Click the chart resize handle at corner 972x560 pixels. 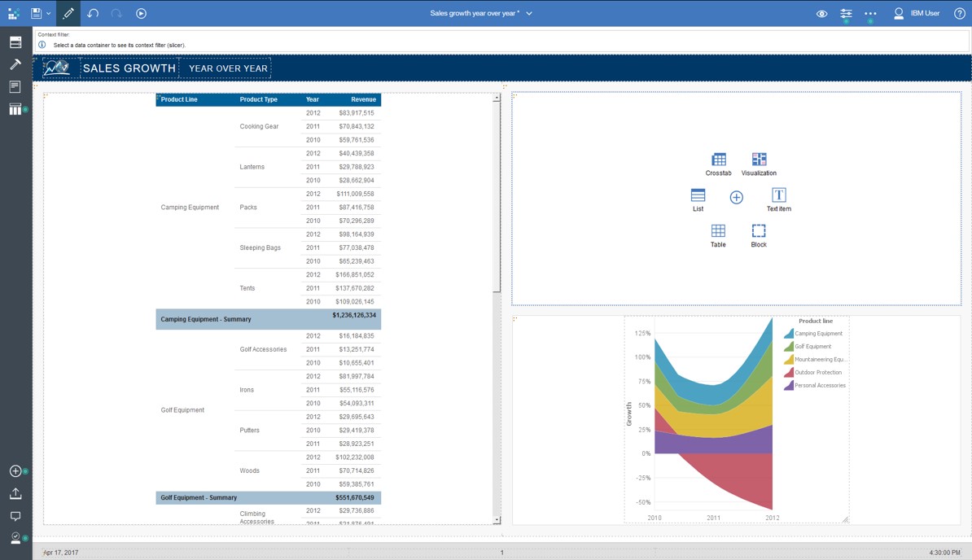[846, 520]
